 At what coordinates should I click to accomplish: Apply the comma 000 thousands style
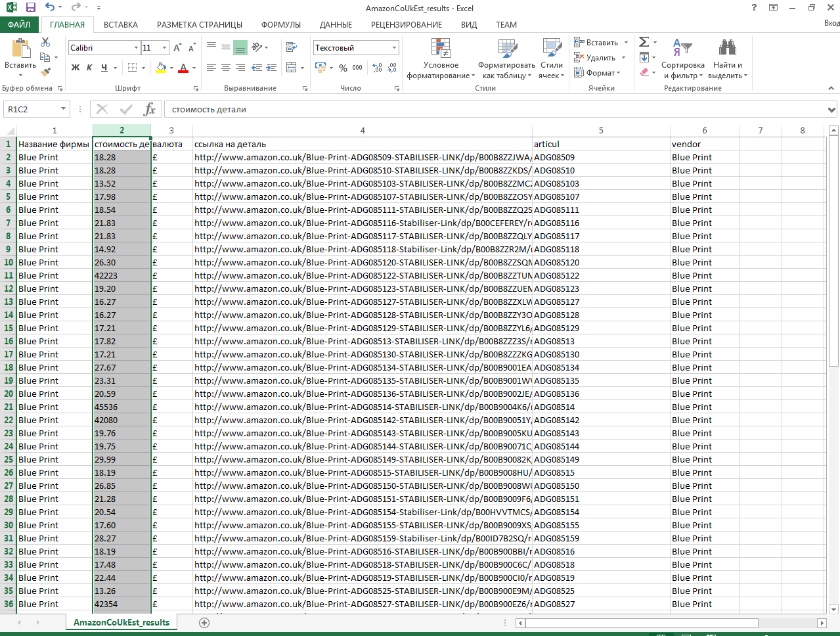point(357,68)
